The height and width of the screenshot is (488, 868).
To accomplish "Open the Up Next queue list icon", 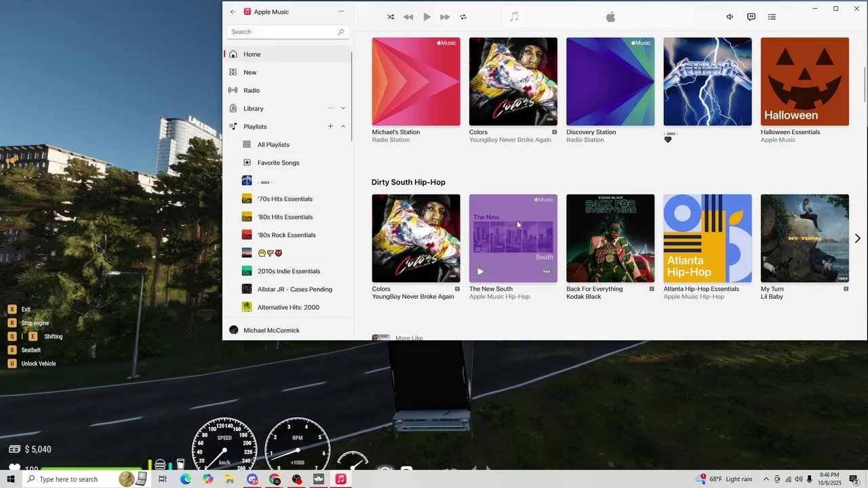I will [x=772, y=17].
